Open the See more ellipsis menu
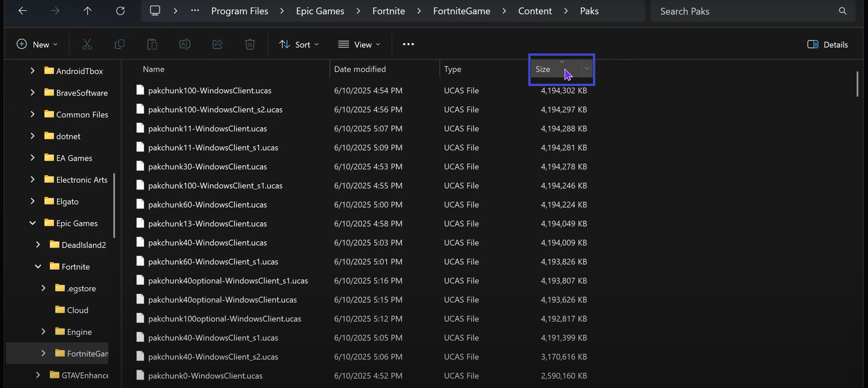Screen dimensions: 868x388 (408, 44)
